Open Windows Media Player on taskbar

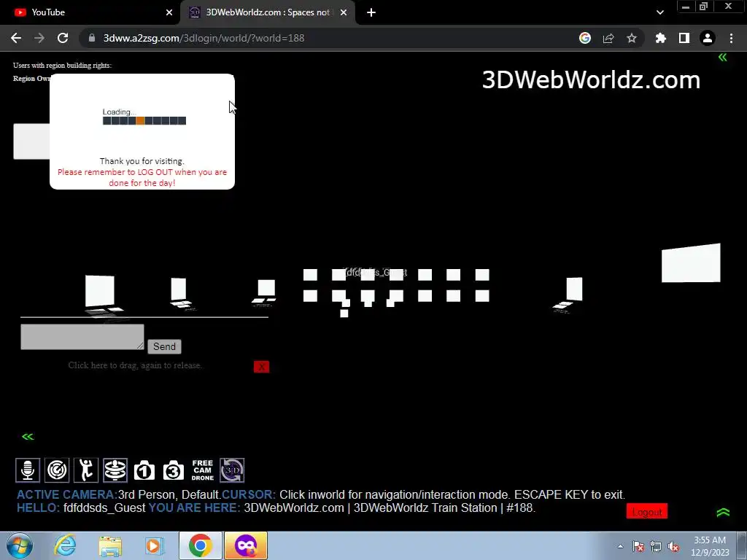click(154, 545)
